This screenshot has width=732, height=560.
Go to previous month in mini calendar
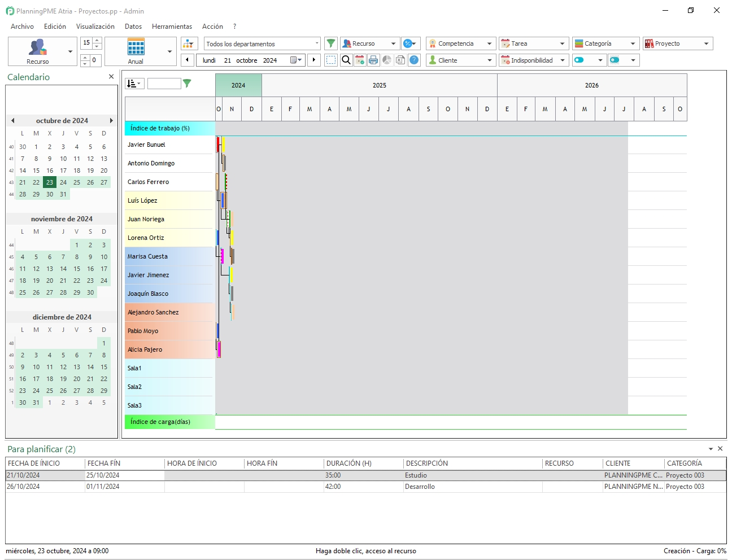[12, 121]
